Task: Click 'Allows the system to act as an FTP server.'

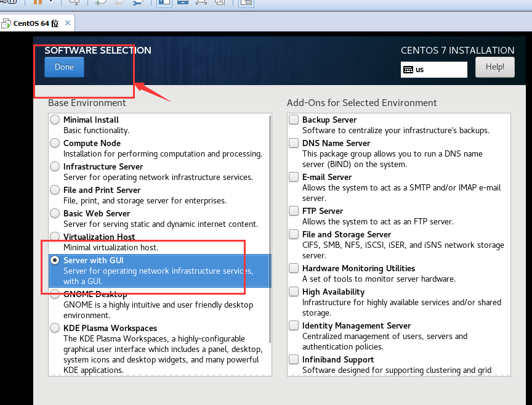Action: (x=378, y=222)
